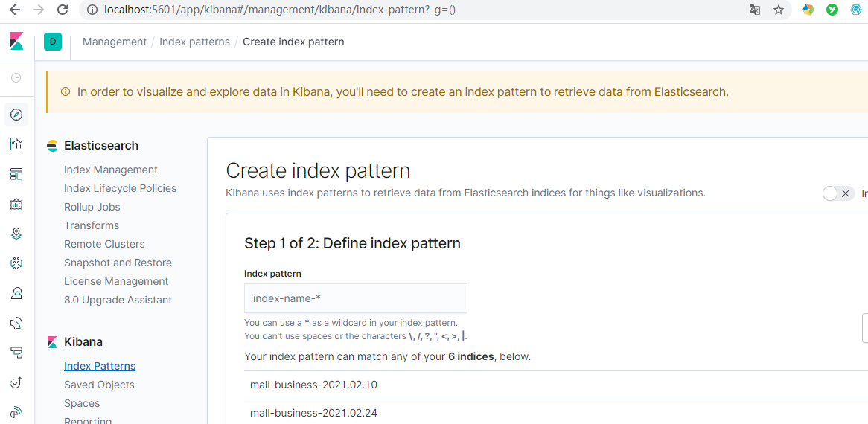Toggle the include system indices switch
This screenshot has width=868, height=424.
838,193
